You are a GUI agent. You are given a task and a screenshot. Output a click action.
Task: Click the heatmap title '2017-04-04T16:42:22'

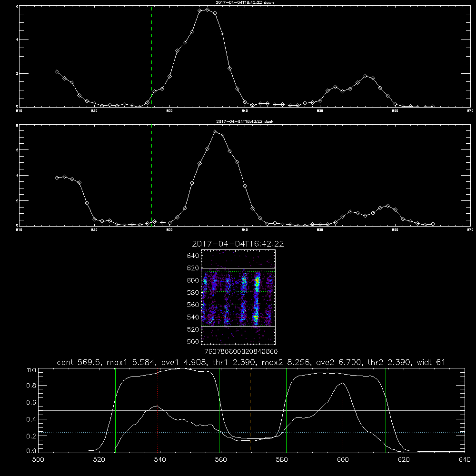click(238, 244)
